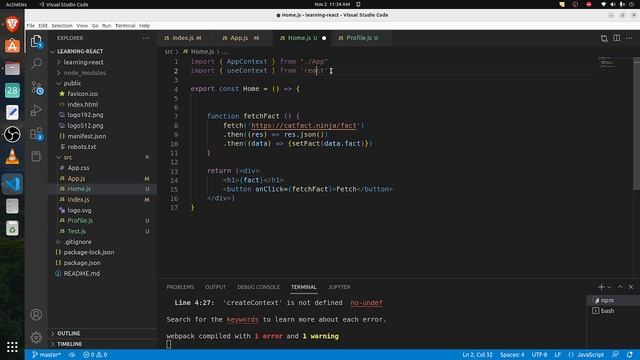Open the Terminal menu
Viewport: 640px width, 360px height.
125,25
